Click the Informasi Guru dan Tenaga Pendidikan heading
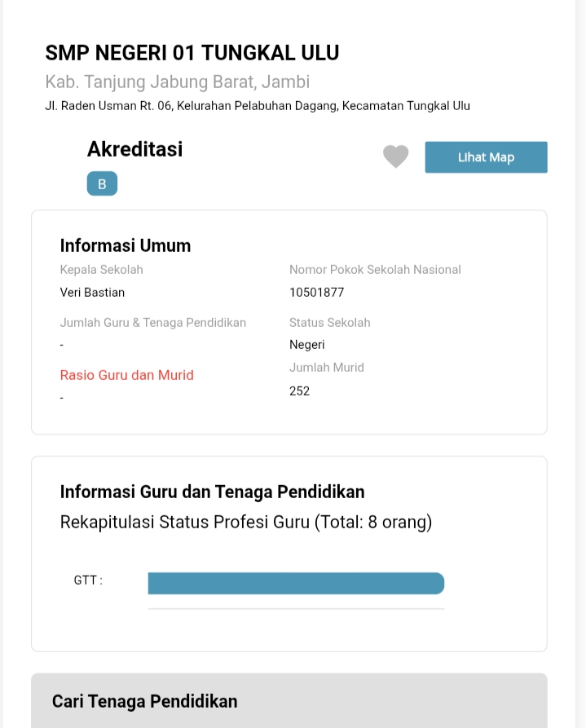The height and width of the screenshot is (728, 586). pyautogui.click(x=213, y=492)
